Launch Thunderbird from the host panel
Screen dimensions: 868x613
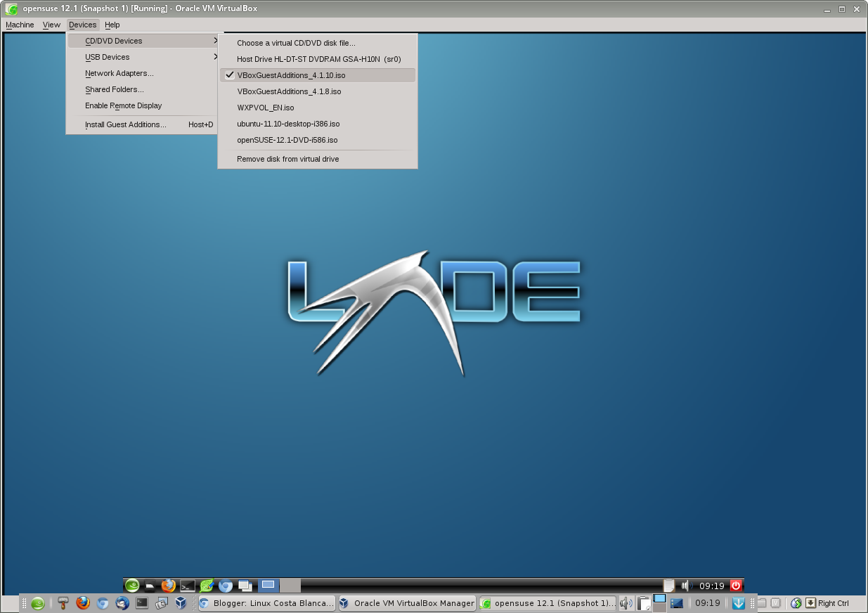pyautogui.click(x=122, y=603)
